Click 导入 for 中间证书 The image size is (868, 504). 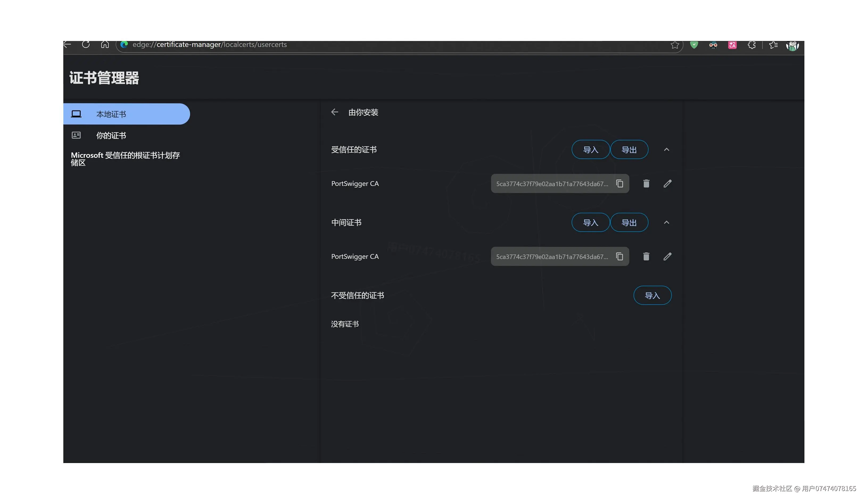590,222
